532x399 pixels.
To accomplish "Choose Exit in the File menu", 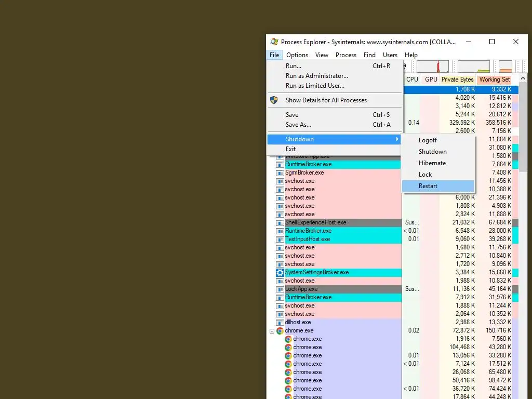I will [x=335, y=149].
